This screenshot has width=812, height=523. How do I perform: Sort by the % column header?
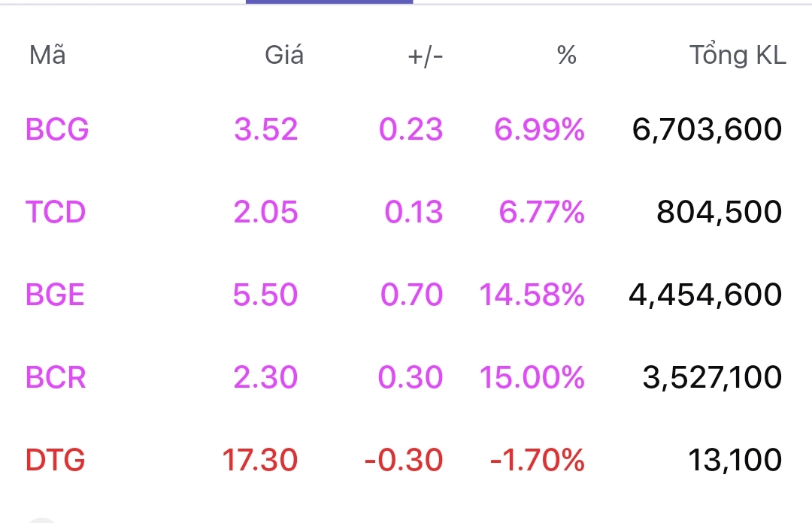tap(567, 55)
